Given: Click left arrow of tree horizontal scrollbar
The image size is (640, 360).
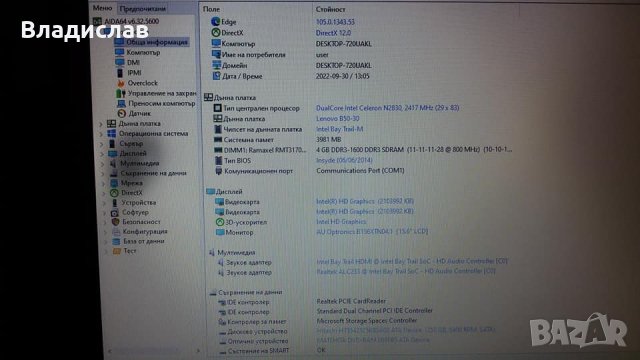Looking at the screenshot, I should pos(109,351).
